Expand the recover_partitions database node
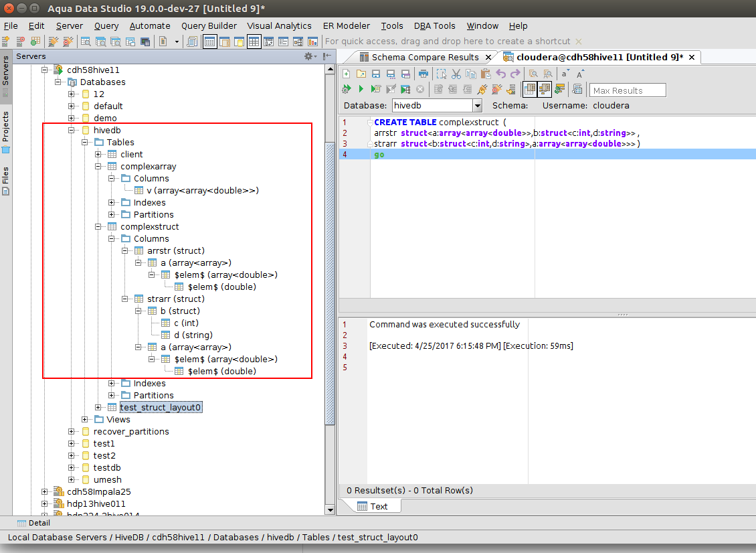 (72, 431)
